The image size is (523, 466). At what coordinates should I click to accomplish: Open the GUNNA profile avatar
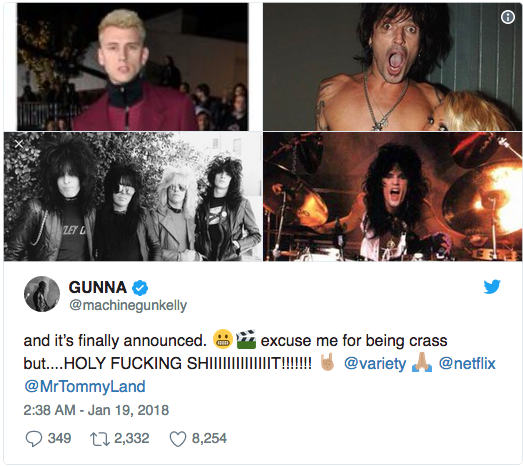42,294
